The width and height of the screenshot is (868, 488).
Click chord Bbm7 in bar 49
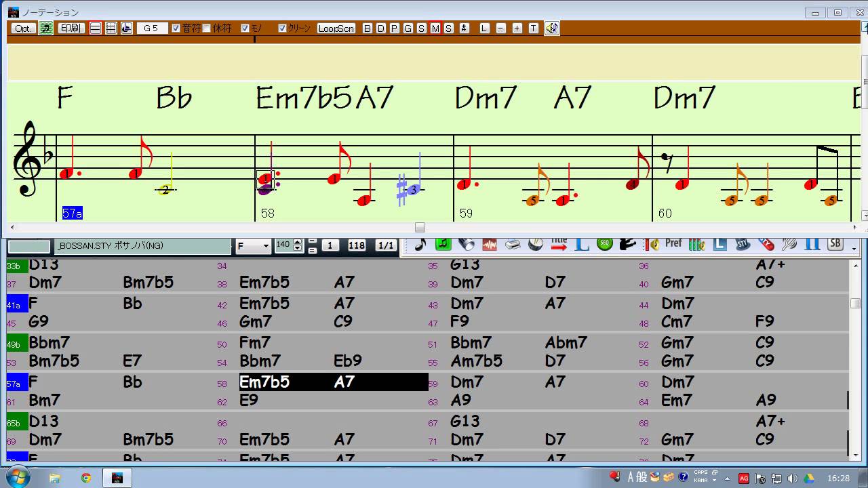tap(50, 343)
